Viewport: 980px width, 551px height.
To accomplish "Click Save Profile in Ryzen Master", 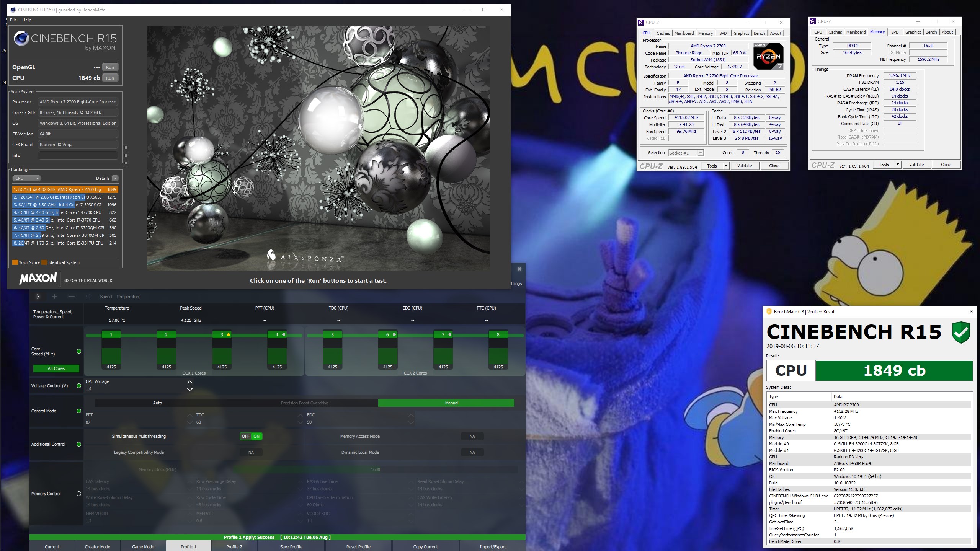I will [x=291, y=546].
